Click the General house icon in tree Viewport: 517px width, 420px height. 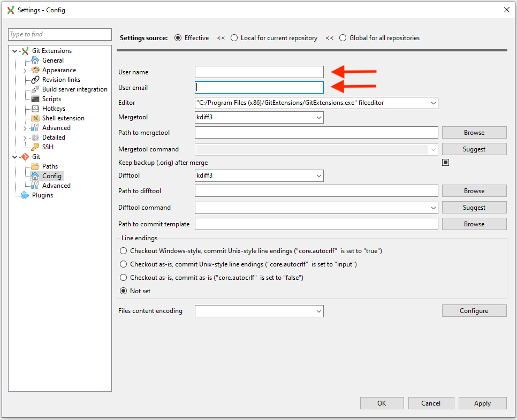pos(35,60)
